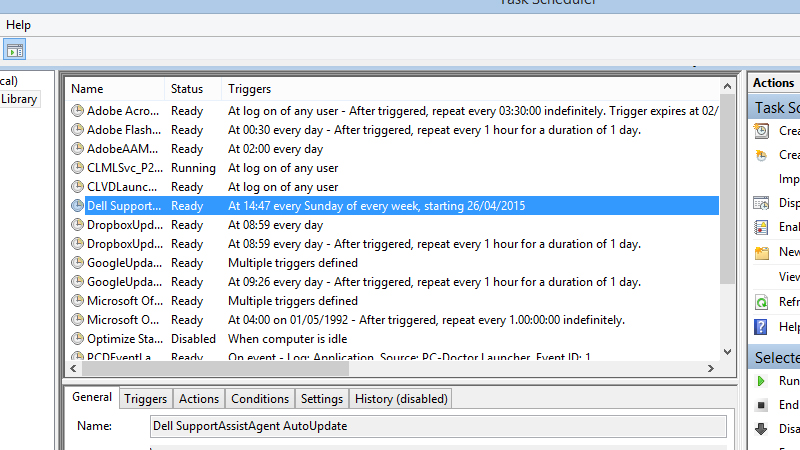Viewport: 800px width, 450px height.
Task: Click the 'At 04:00 on 01/05/1992' trigger text
Action: click(x=426, y=320)
